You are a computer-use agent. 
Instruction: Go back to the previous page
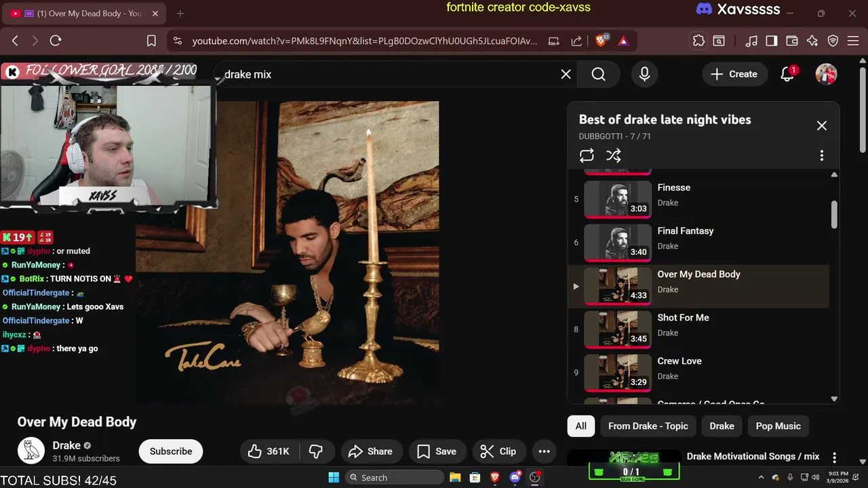tap(15, 41)
